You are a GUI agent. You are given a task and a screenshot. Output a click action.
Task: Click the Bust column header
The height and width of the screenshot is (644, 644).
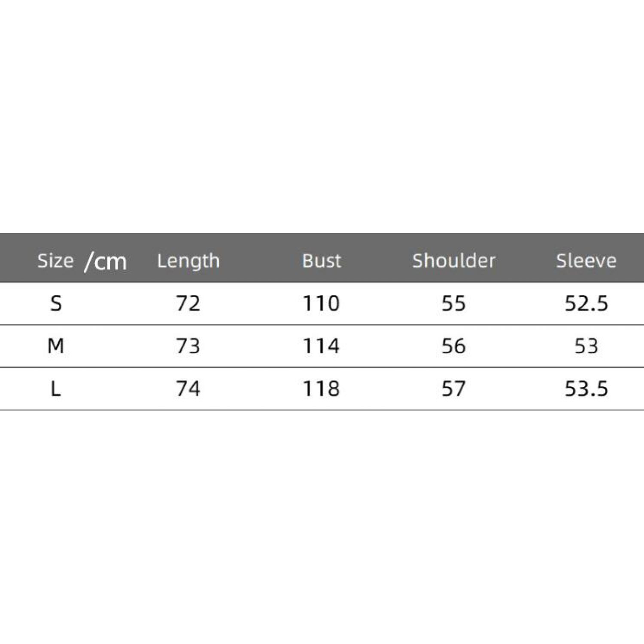click(x=322, y=261)
